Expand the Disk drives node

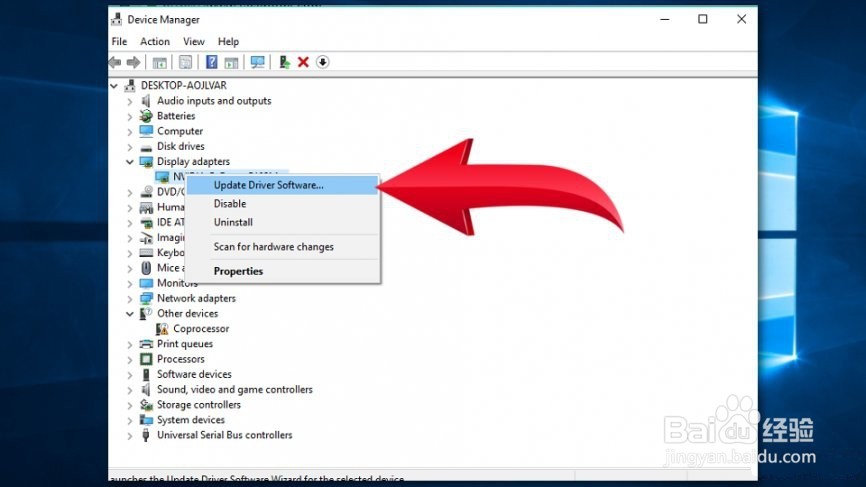point(130,147)
